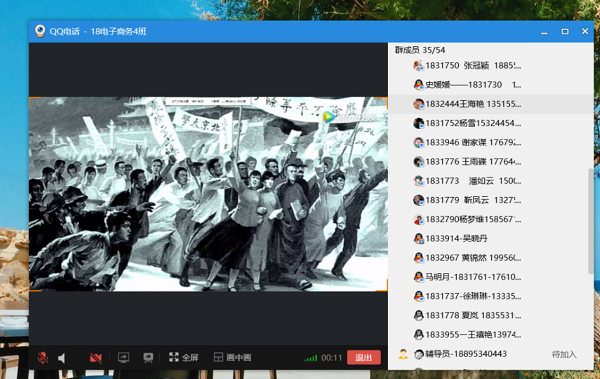
Task: Click orange host icon beside 辅导员
Action: coord(403,354)
